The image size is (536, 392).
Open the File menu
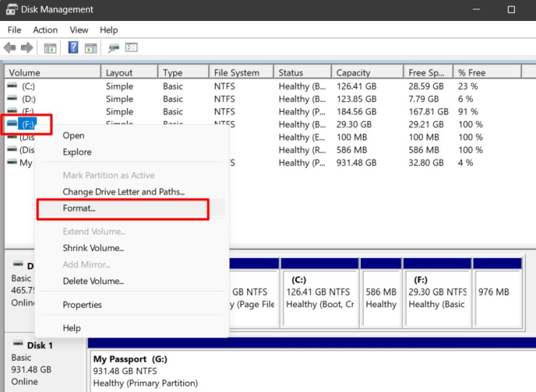14,30
